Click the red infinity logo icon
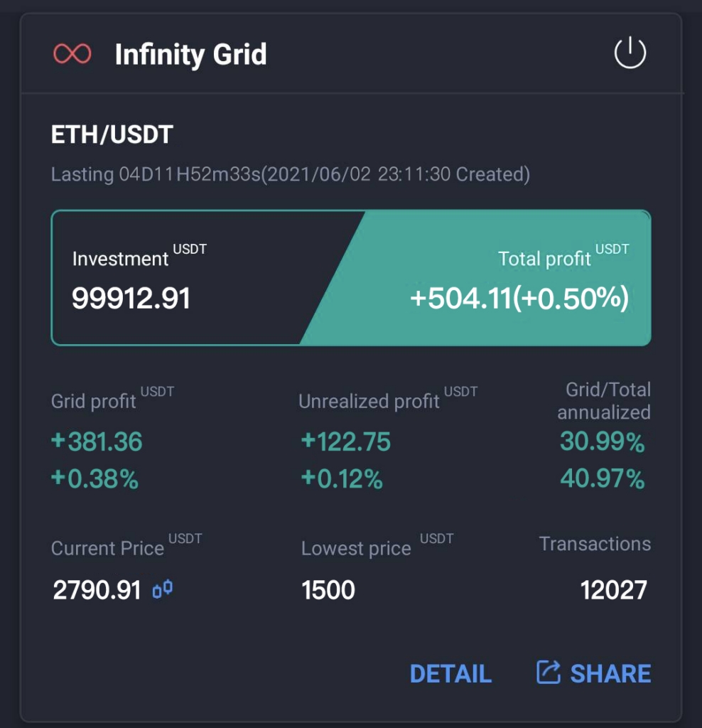Image resolution: width=702 pixels, height=728 pixels. [x=72, y=54]
